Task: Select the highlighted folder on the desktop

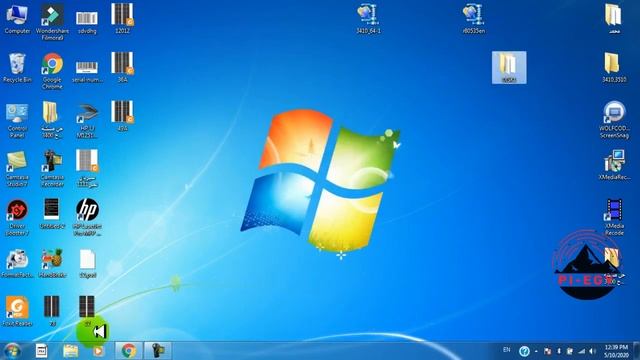Action: pos(509,68)
